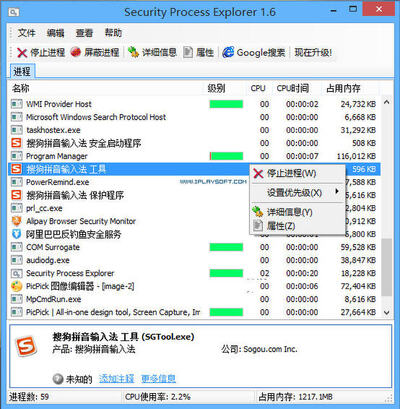Open detailed info (详细信息) toolbar icon

pos(134,52)
